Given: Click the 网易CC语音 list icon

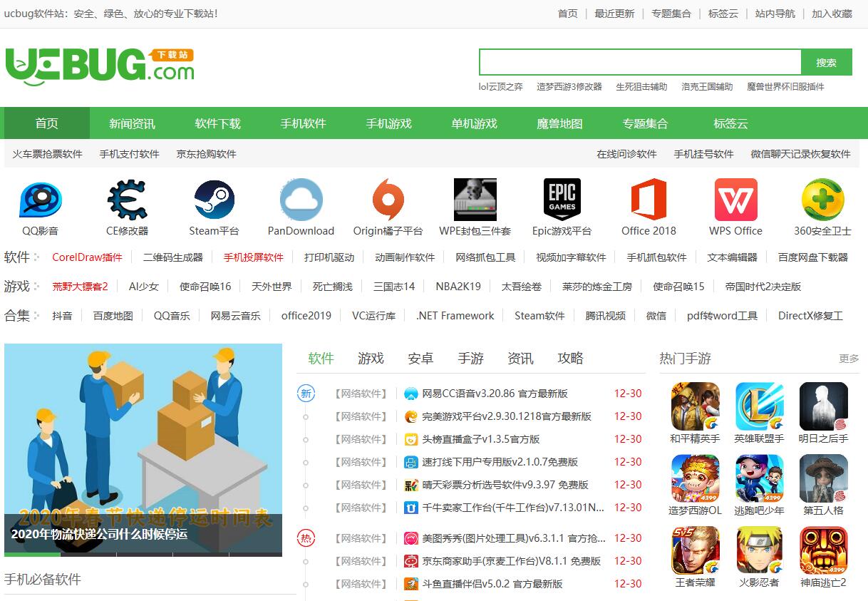Looking at the screenshot, I should [411, 394].
